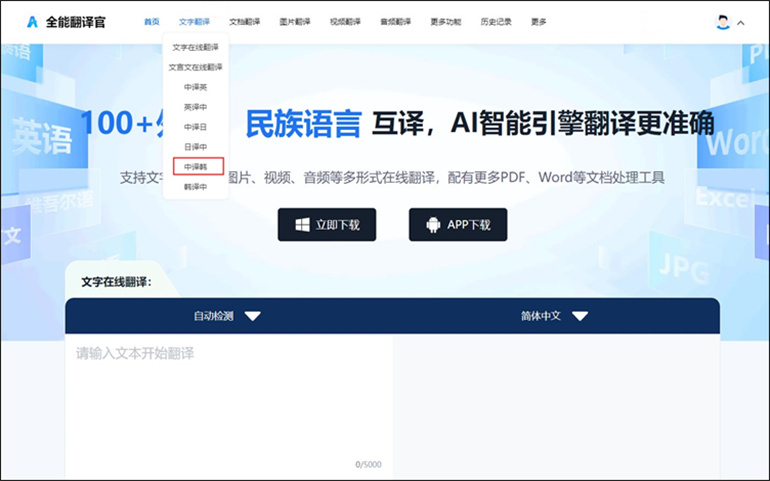770x481 pixels.
Task: Click the 立即下载 Windows download button
Action: tap(327, 225)
